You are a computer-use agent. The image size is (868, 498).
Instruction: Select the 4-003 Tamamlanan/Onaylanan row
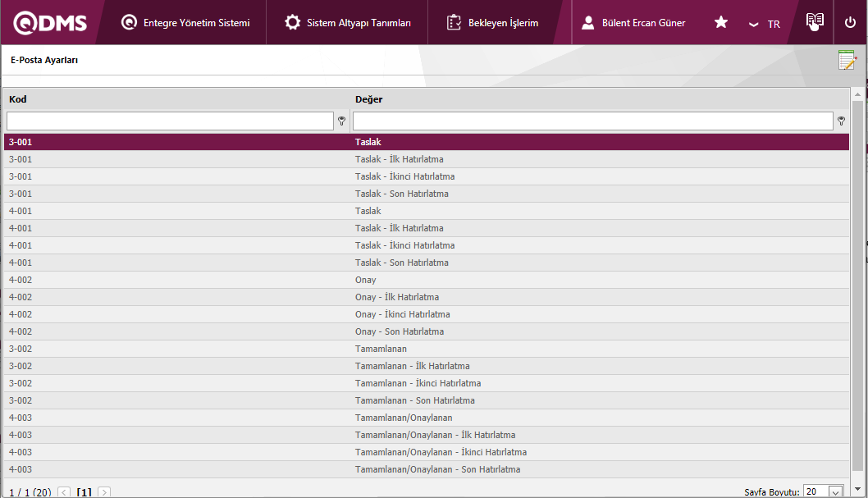click(x=427, y=418)
